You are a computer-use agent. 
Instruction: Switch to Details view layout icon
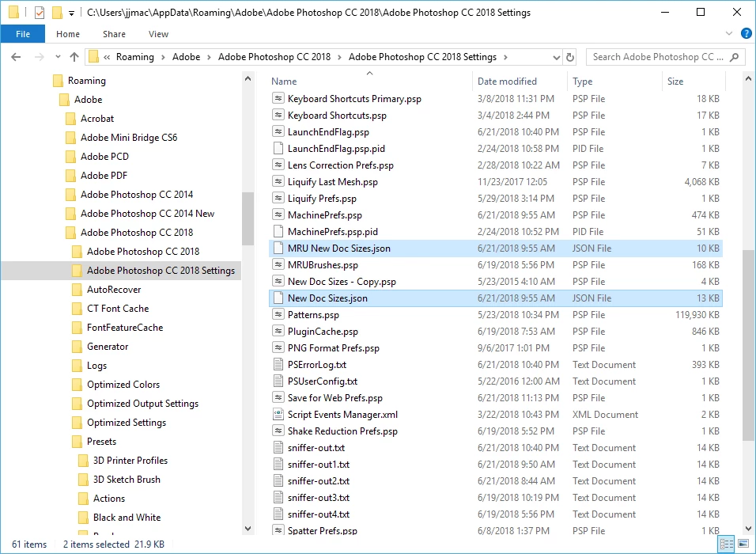tap(726, 545)
